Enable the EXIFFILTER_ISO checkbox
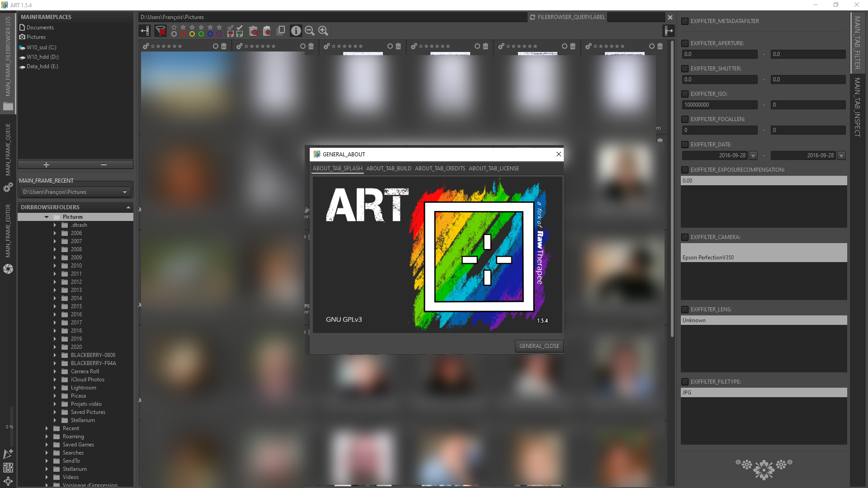Image resolution: width=868 pixels, height=488 pixels. [x=685, y=94]
